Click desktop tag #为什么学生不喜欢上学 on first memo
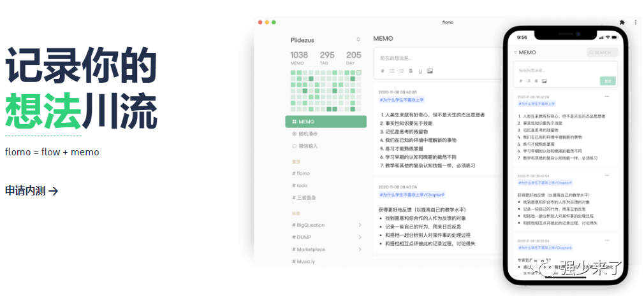 coord(402,100)
